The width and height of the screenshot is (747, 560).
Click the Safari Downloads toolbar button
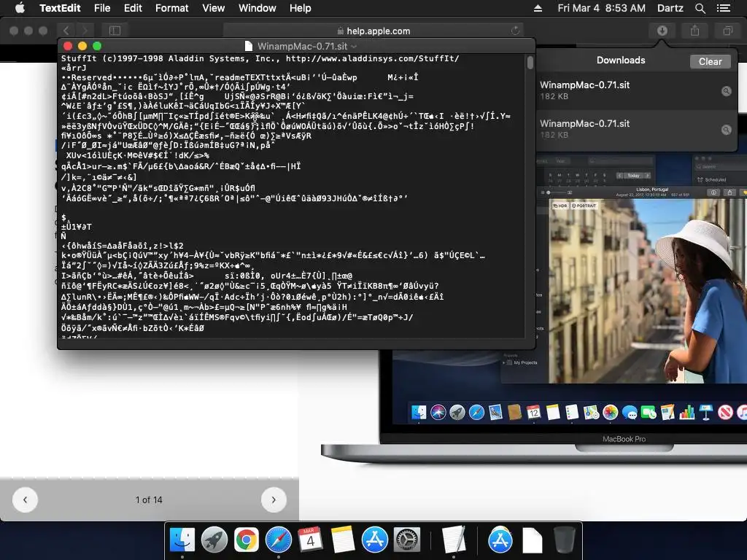point(662,31)
